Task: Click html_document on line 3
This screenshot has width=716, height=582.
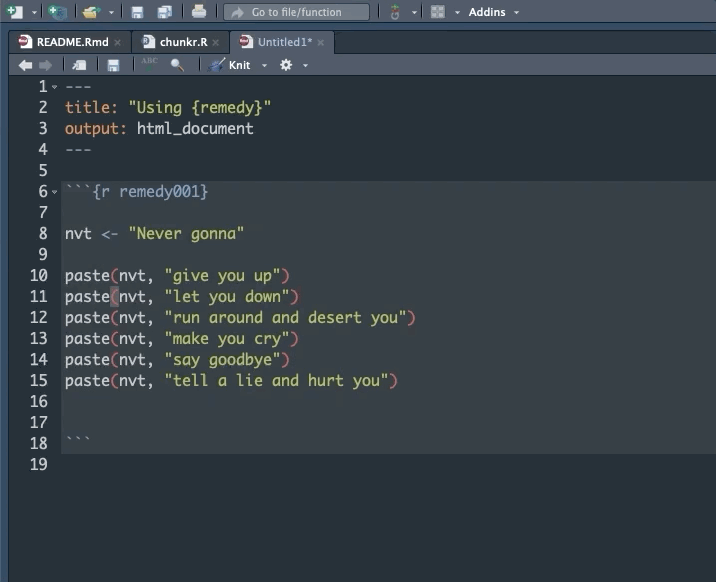Action: pos(195,129)
